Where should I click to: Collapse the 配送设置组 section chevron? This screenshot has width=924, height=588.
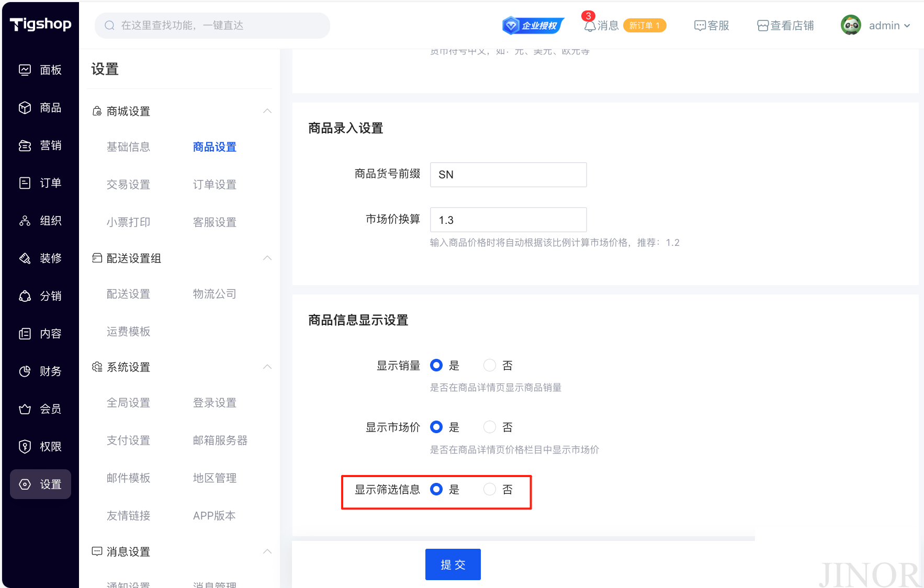tap(267, 258)
